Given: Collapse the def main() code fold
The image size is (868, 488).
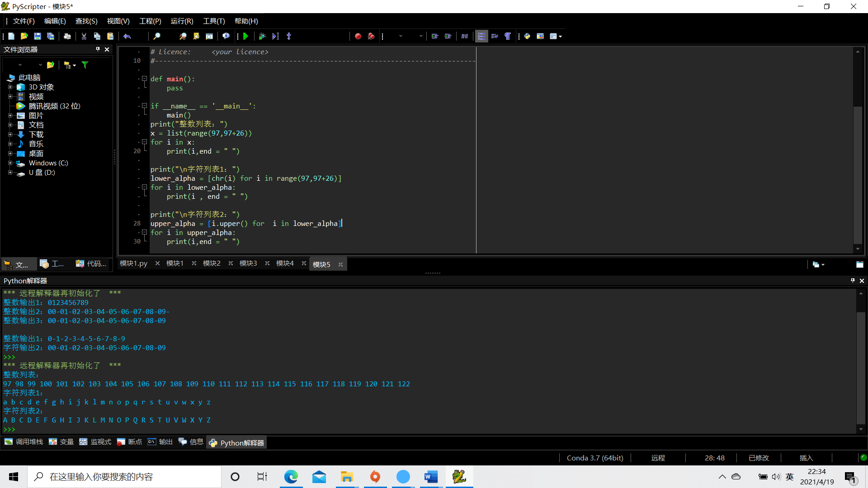Looking at the screenshot, I should pos(144,79).
